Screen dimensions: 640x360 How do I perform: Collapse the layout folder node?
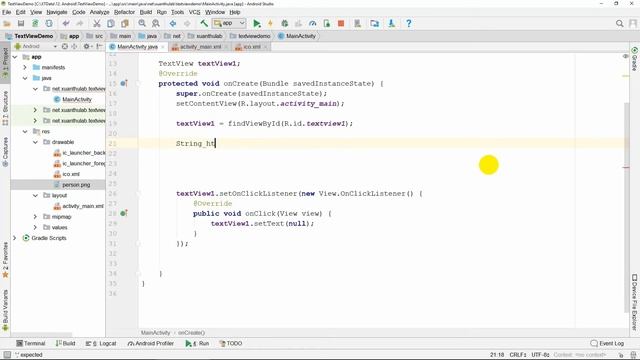coord(36,196)
